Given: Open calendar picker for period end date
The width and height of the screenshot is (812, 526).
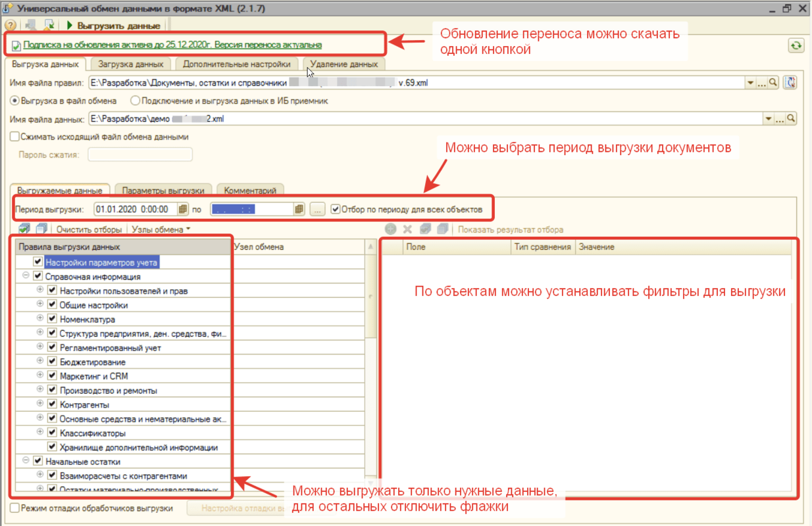Looking at the screenshot, I should [299, 210].
